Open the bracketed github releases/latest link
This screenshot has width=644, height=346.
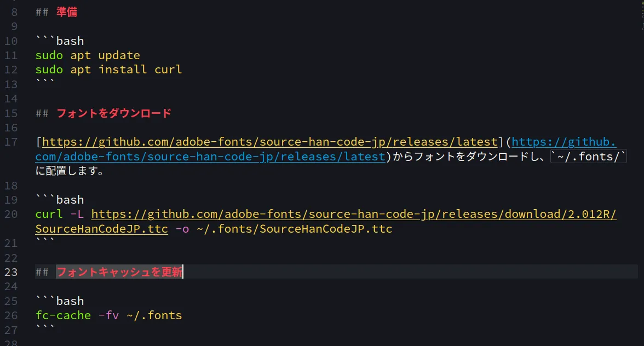pyautogui.click(x=269, y=142)
